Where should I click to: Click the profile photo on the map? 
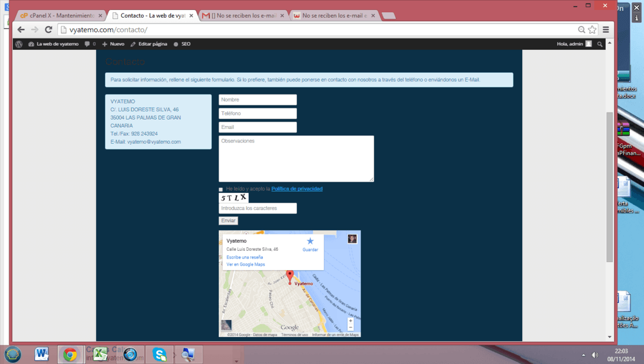pyautogui.click(x=352, y=239)
